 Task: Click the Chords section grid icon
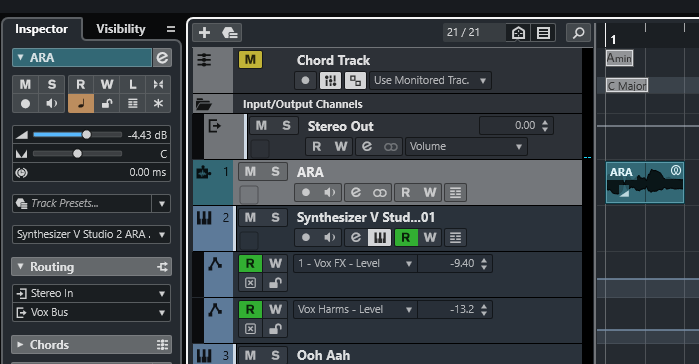(162, 345)
